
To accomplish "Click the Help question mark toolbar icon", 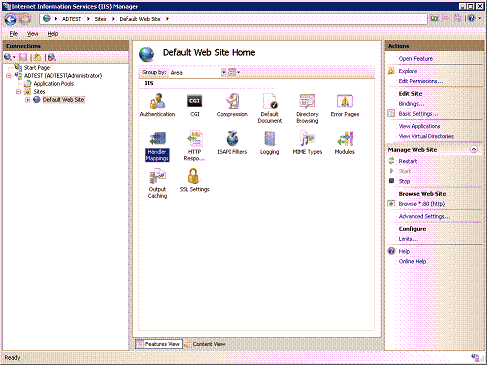I will pos(471,18).
